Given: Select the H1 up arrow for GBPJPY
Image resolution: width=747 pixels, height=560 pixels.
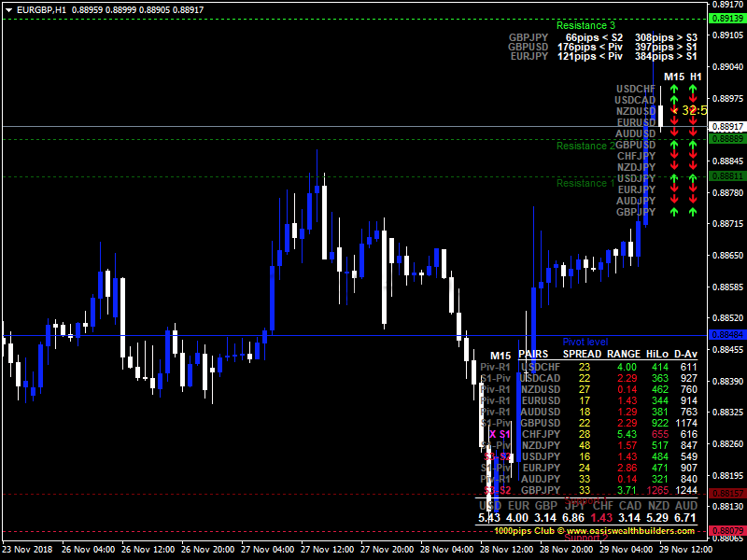Looking at the screenshot, I should pos(693,212).
